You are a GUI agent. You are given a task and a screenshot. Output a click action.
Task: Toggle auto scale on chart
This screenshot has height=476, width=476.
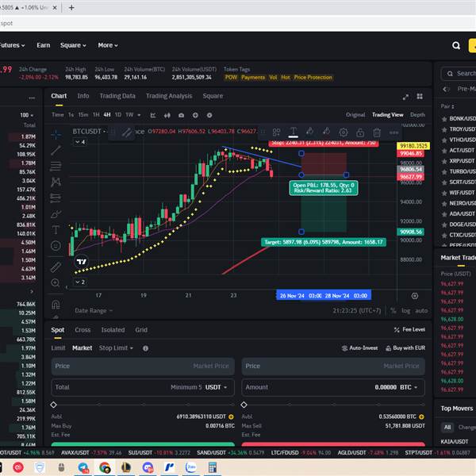[421, 310]
